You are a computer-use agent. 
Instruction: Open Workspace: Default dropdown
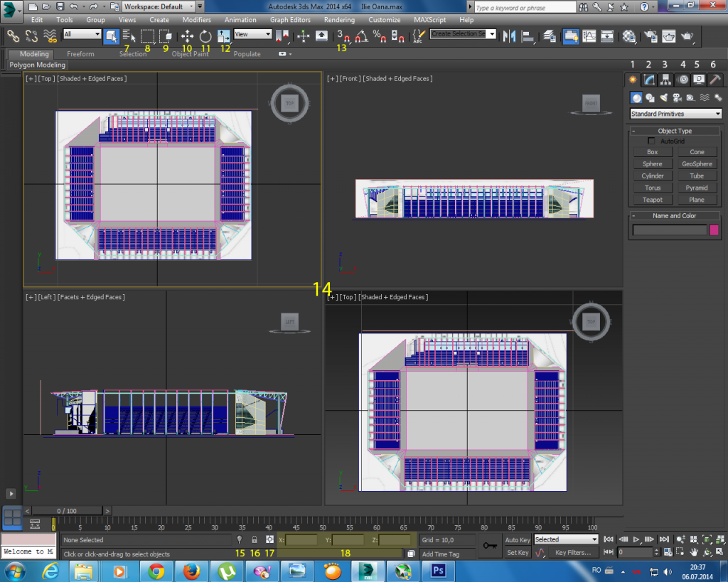tap(159, 6)
